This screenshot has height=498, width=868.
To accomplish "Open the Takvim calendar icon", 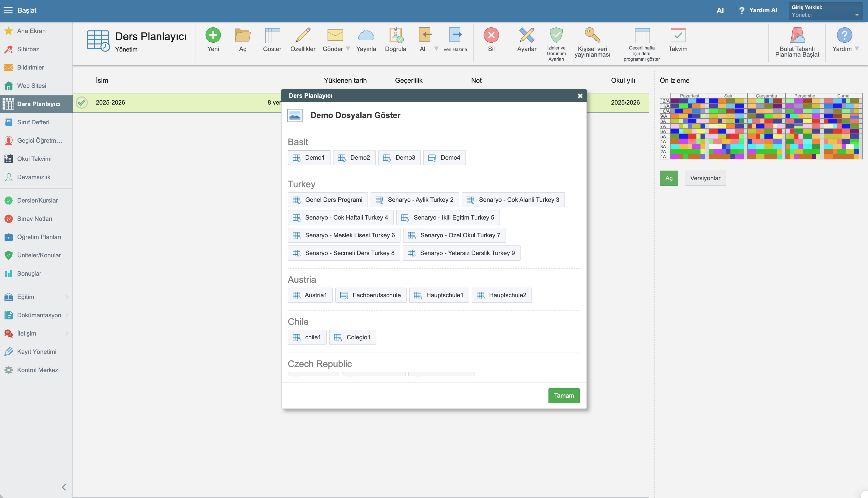I will point(678,35).
